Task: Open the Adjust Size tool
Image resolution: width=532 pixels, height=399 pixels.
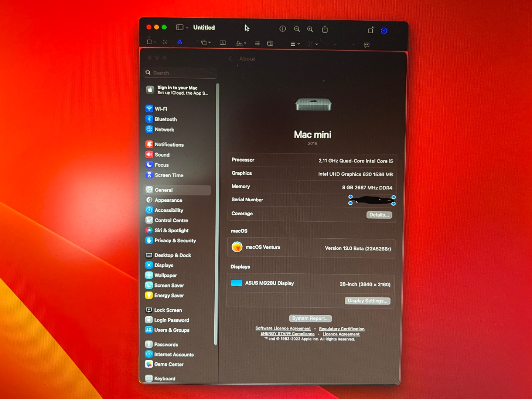Action: tap(270, 44)
